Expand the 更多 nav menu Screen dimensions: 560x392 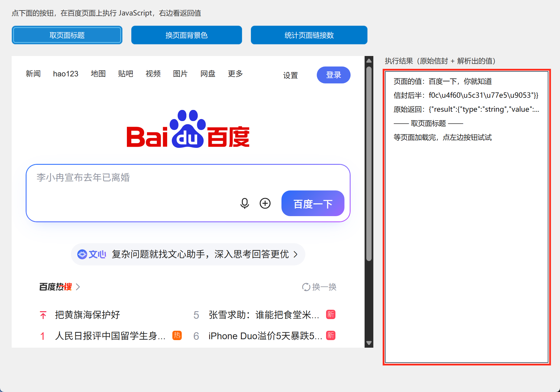coord(235,74)
